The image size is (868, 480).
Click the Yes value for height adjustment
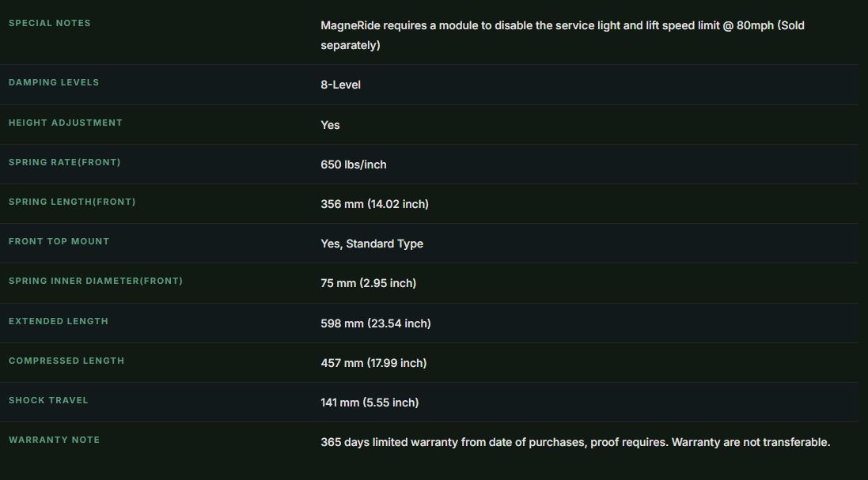click(x=330, y=125)
